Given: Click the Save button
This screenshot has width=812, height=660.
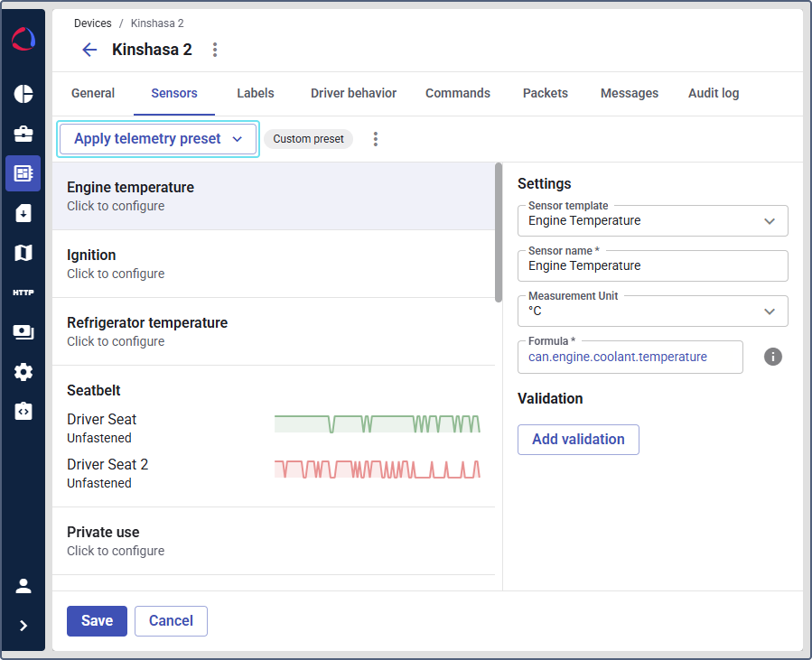Looking at the screenshot, I should pyautogui.click(x=97, y=621).
